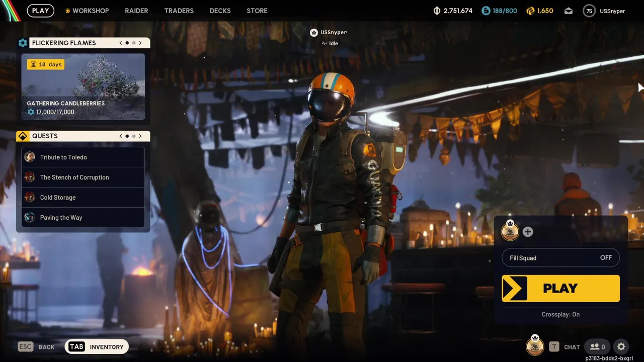Screen dimensions: 644x362
Task: Go to previous Flickering Flames page arrow
Action: tap(121, 43)
